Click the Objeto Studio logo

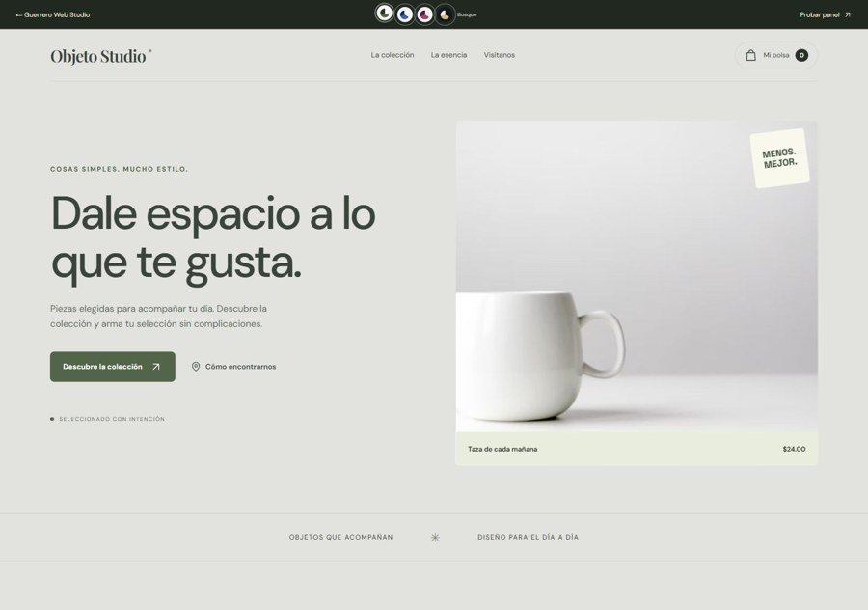(100, 56)
